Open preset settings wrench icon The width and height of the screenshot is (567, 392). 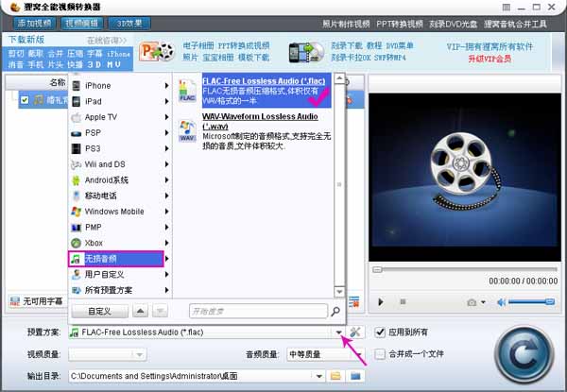coord(355,332)
